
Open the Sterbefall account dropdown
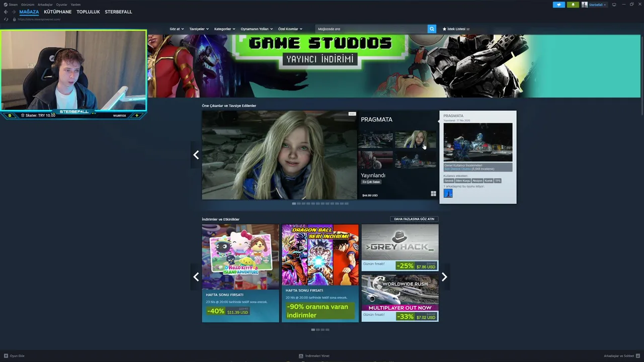pyautogui.click(x=597, y=5)
